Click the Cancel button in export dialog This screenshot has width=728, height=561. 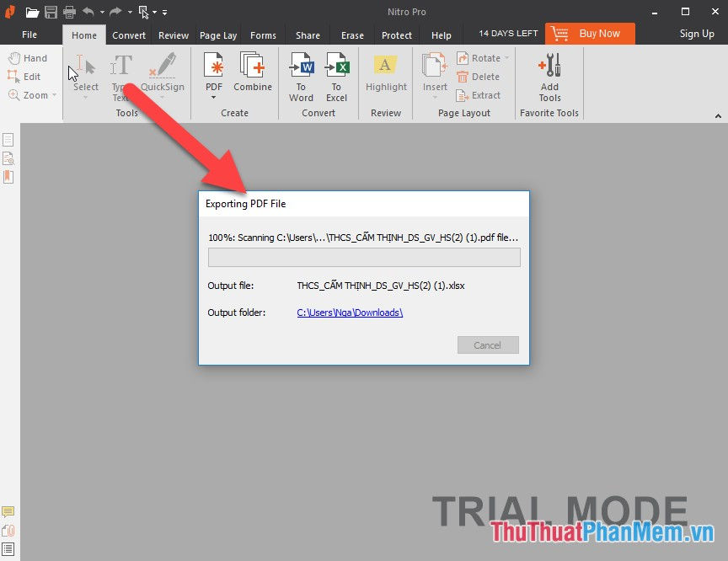coord(488,345)
